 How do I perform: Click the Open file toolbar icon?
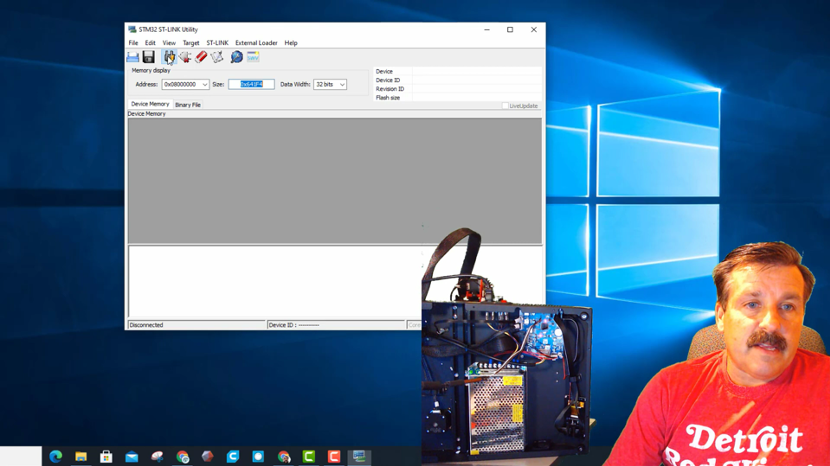point(133,57)
